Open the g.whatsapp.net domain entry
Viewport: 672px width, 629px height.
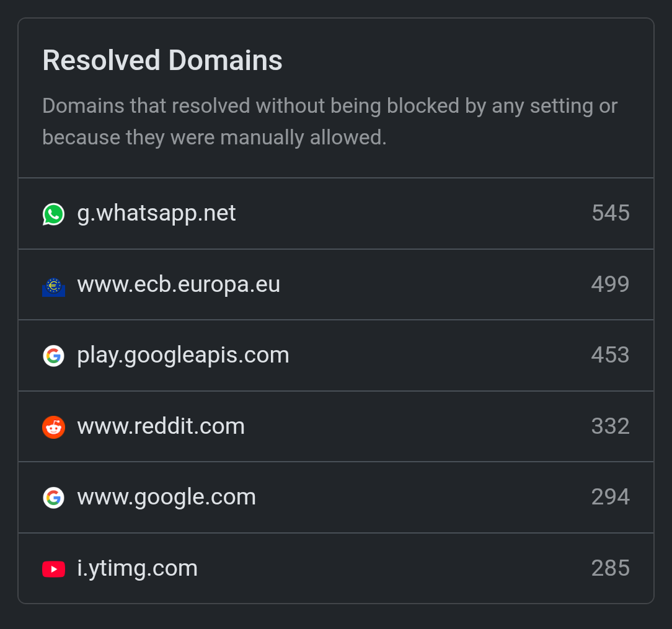pos(156,213)
